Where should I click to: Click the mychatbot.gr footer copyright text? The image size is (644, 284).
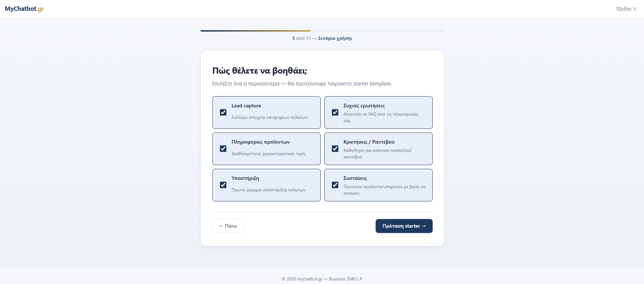click(322, 279)
